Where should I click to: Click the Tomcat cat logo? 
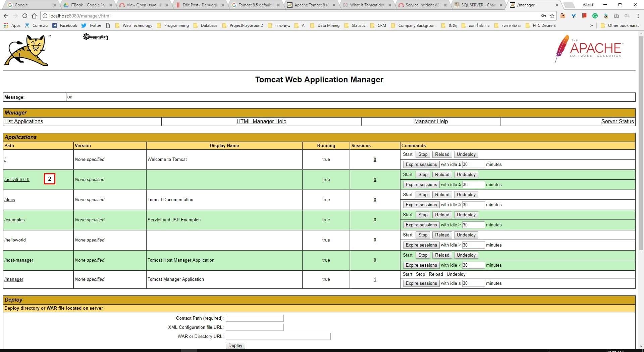[x=28, y=50]
